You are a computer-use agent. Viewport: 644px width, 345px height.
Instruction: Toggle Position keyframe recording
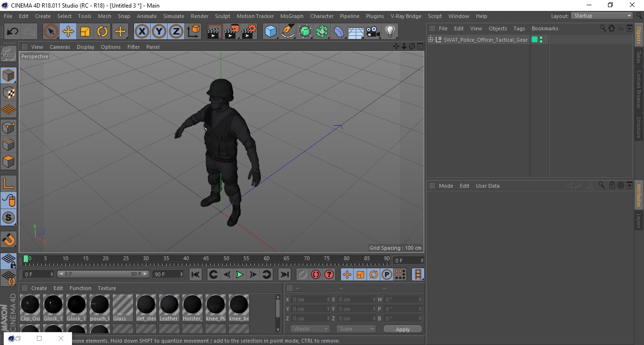tap(347, 274)
